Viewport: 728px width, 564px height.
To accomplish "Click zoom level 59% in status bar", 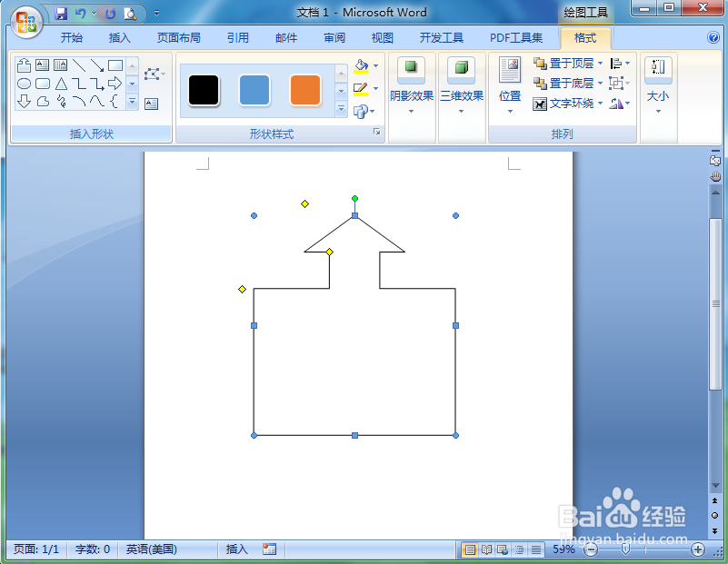I will (563, 549).
